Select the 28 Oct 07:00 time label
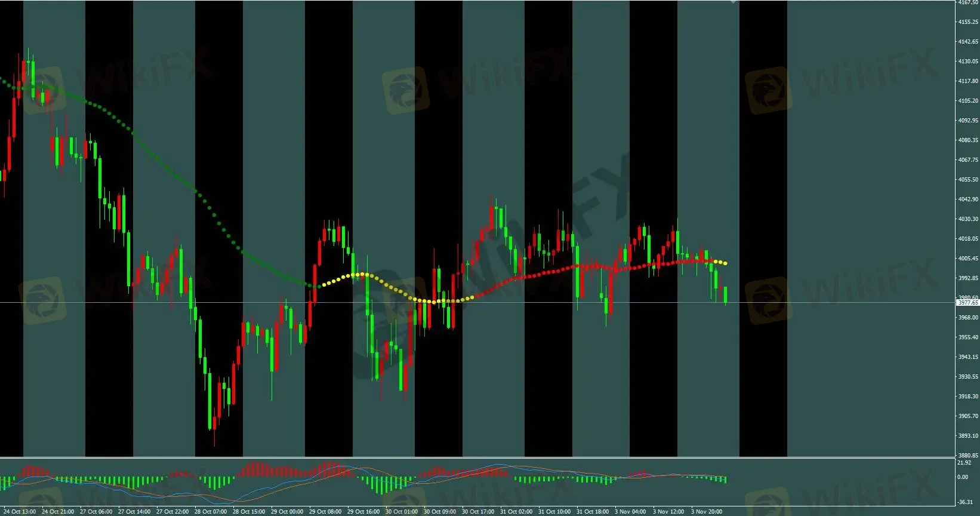The width and height of the screenshot is (980, 516). pos(211,512)
